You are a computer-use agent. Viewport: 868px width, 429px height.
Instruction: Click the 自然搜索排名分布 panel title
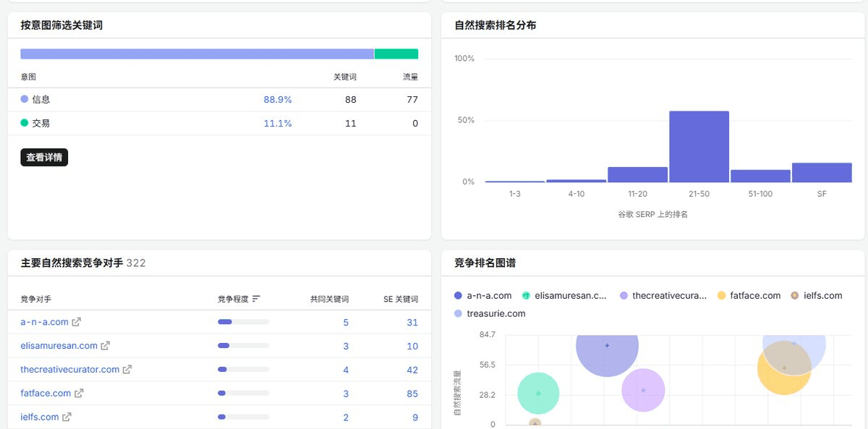coord(495,25)
